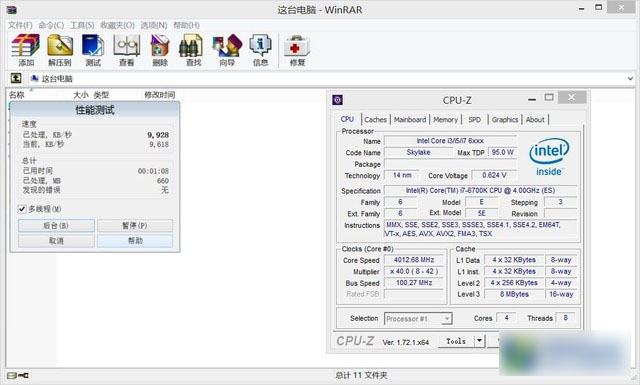This screenshot has height=385, width=640.
Task: Click the Level 3 cache value 8 MBytes
Action: pyautogui.click(x=514, y=294)
